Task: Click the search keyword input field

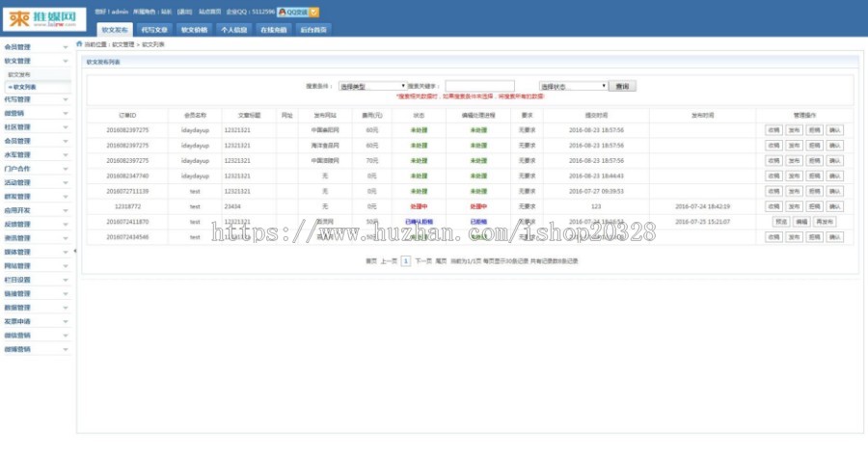Action: (479, 86)
